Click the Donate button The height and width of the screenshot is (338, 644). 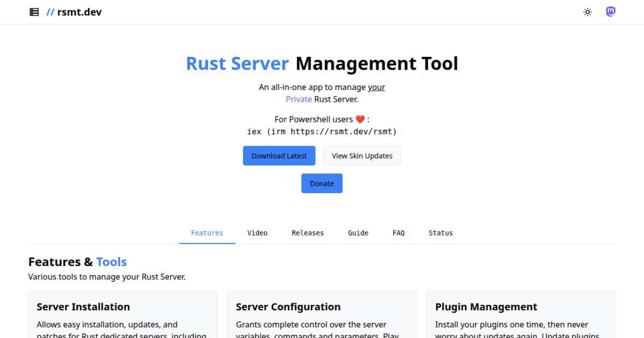click(321, 183)
